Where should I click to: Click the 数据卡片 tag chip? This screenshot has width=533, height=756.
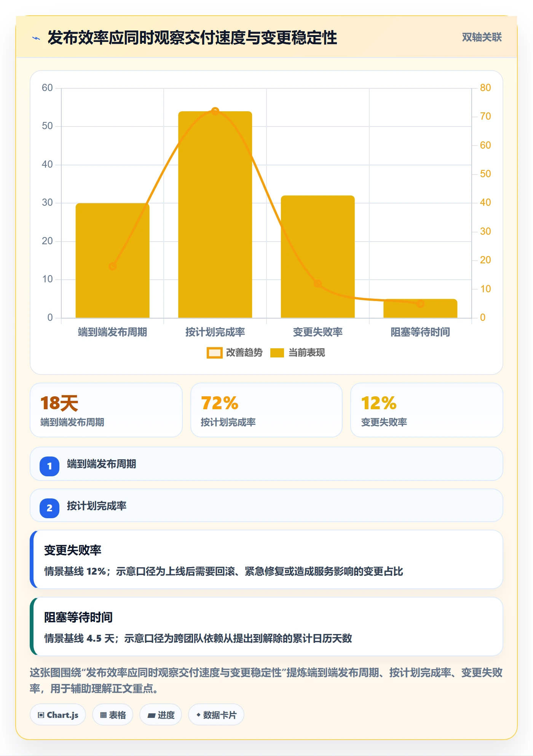click(x=216, y=714)
